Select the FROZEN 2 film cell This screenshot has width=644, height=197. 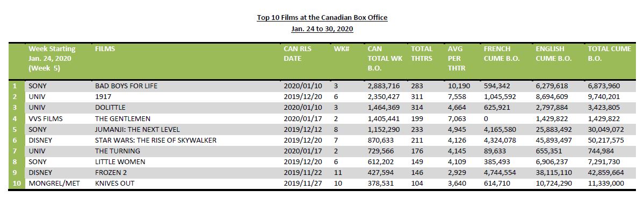(x=111, y=172)
